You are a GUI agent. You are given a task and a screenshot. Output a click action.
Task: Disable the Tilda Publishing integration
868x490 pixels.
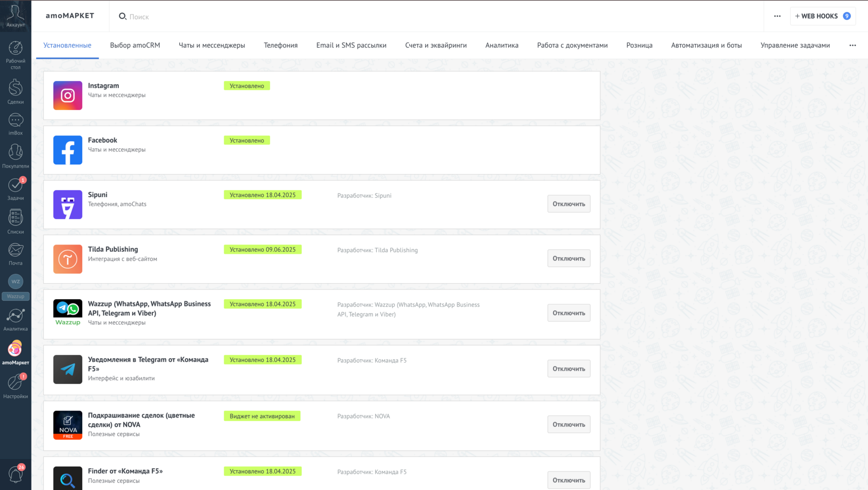569,258
